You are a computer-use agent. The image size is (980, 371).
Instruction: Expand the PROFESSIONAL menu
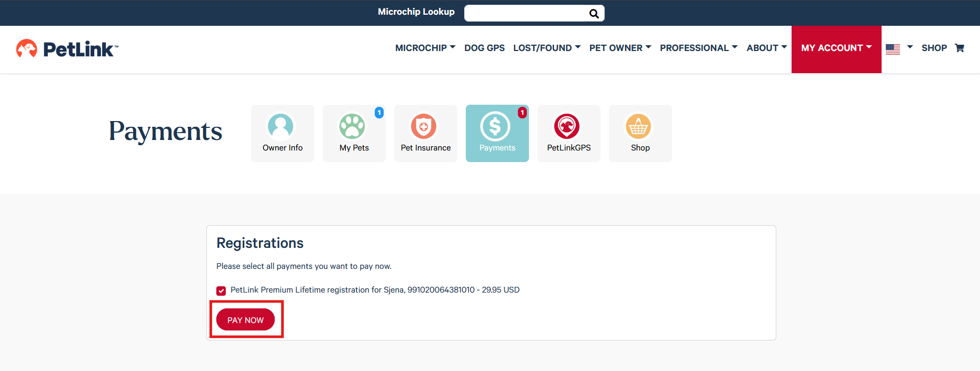coord(698,48)
